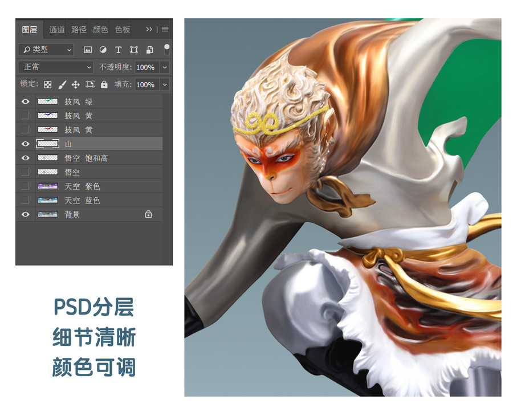
Task: Click the layer name 山
Action: [68, 144]
